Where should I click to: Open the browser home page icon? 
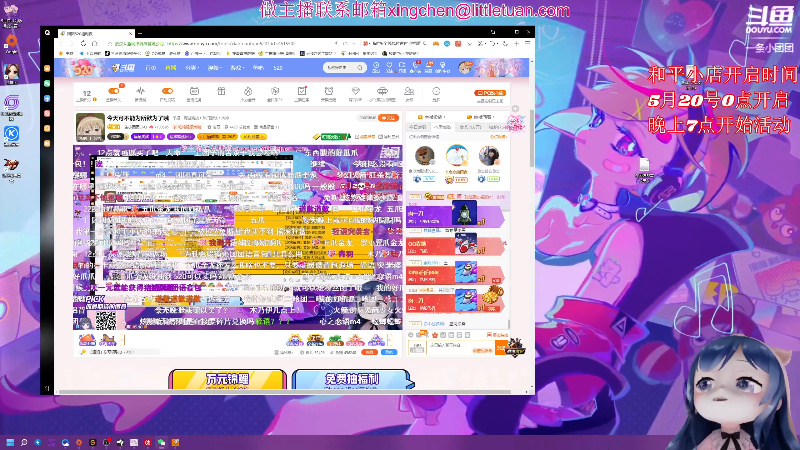click(x=94, y=44)
